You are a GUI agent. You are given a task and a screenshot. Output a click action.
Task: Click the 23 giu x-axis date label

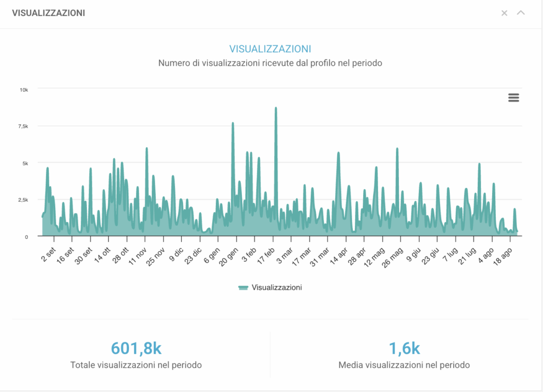coord(431,256)
